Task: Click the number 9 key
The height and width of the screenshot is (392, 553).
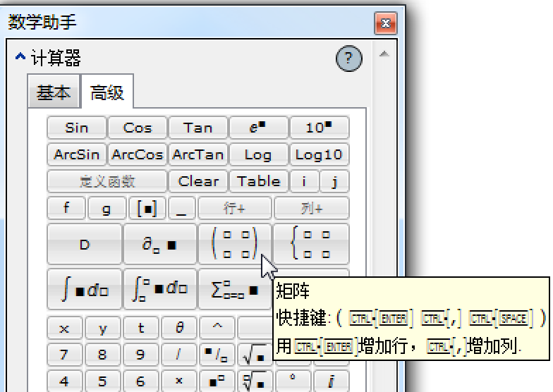Action: point(141,355)
